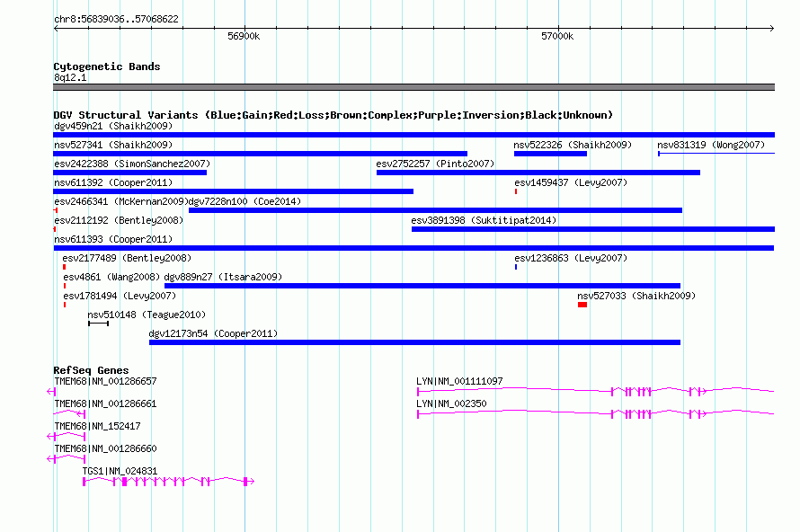
Task: Open the nsv522326 (Shaikh2009) variant label
Action: 573,145
